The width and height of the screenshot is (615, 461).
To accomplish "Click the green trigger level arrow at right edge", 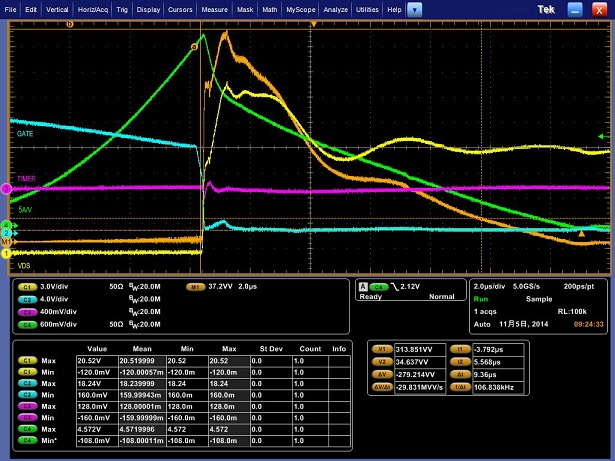I will (x=603, y=137).
